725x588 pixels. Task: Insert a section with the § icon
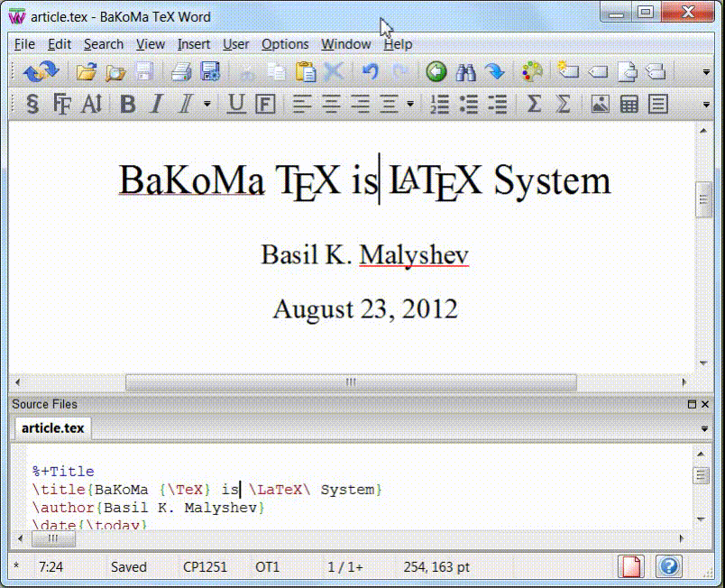tap(32, 104)
